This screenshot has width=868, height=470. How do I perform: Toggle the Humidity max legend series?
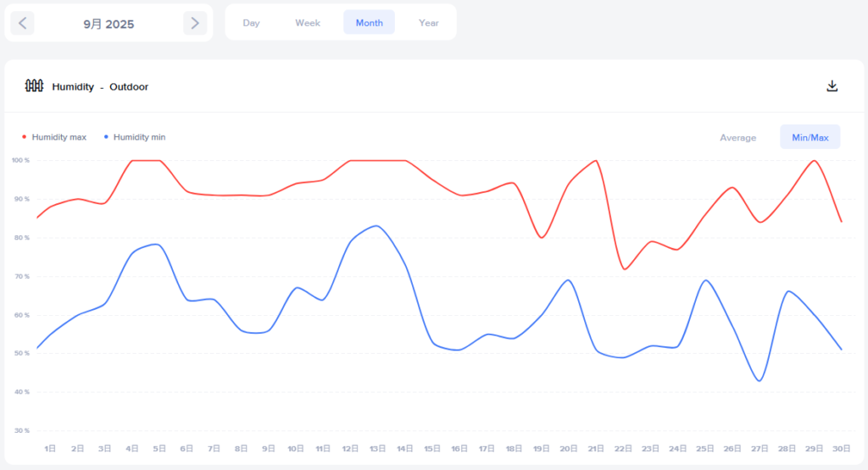coord(58,137)
